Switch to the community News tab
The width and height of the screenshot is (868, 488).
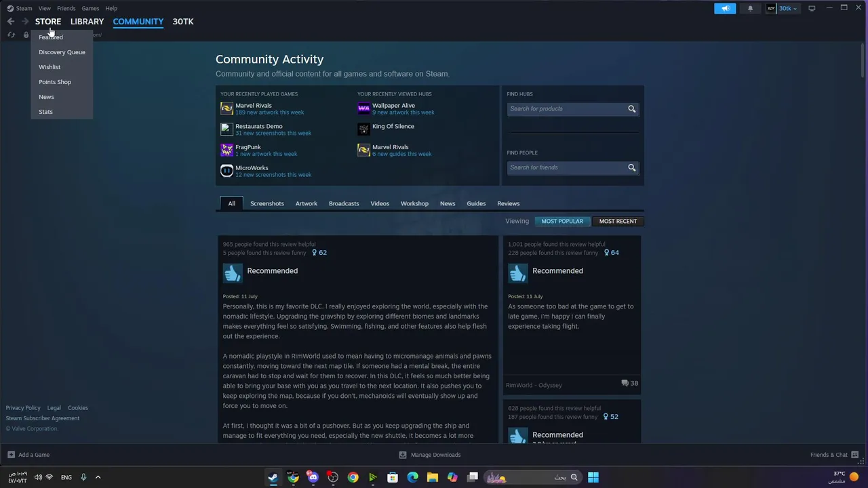(x=448, y=203)
